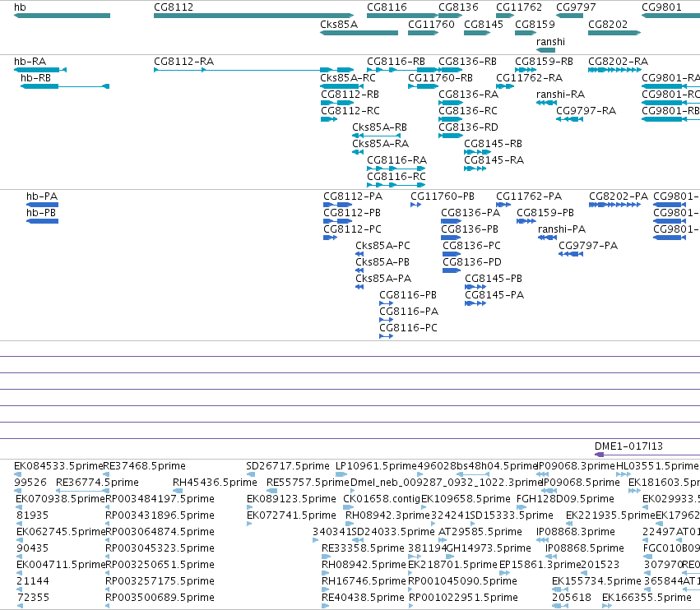Image resolution: width=700 pixels, height=610 pixels.
Task: Select the DME1-017I13 clone label
Action: point(628,446)
